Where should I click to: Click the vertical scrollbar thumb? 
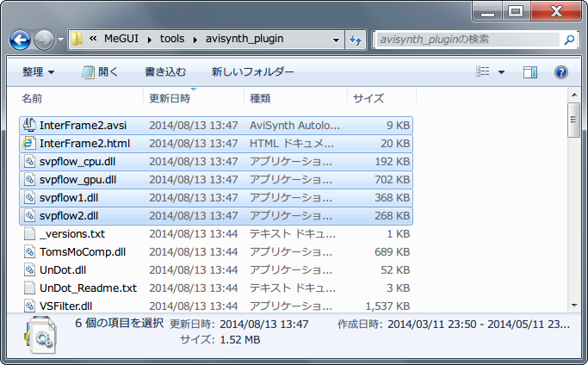tap(574, 120)
